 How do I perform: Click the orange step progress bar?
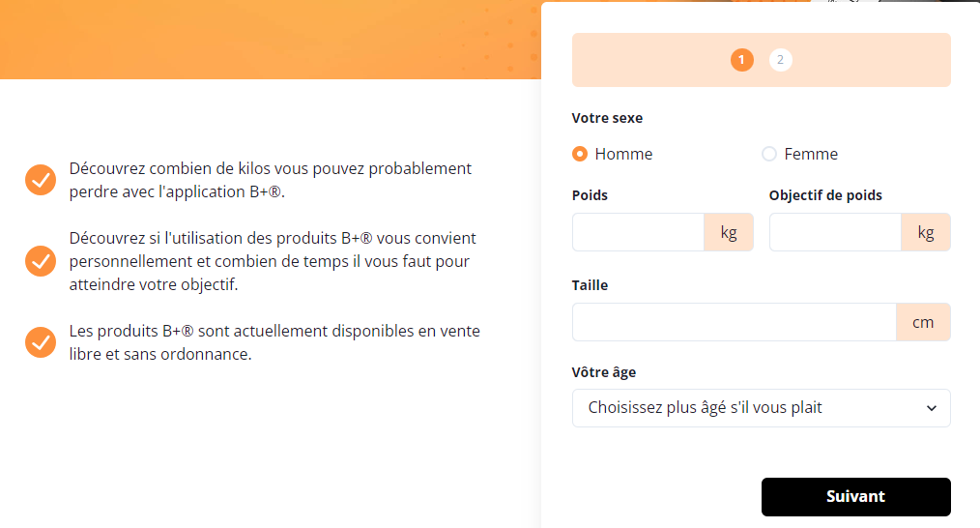pyautogui.click(x=762, y=60)
